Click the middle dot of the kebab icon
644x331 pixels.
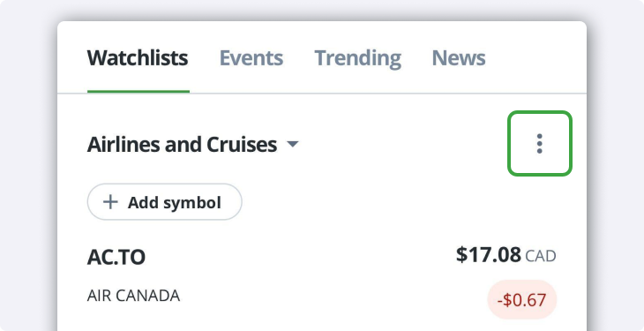540,144
